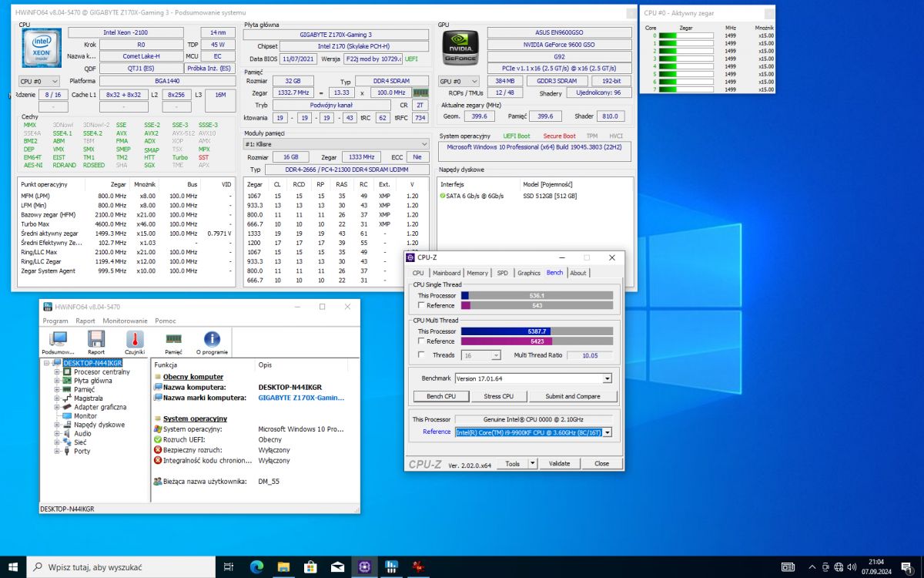Open the Podsumowanie summary toolbar icon

58,341
